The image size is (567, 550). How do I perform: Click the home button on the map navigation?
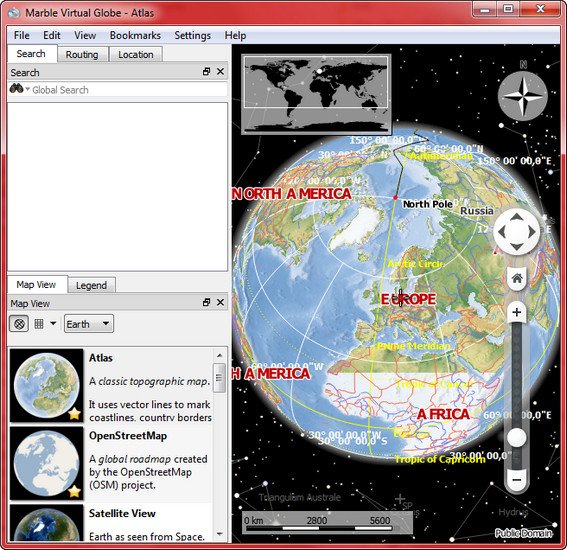[x=517, y=278]
